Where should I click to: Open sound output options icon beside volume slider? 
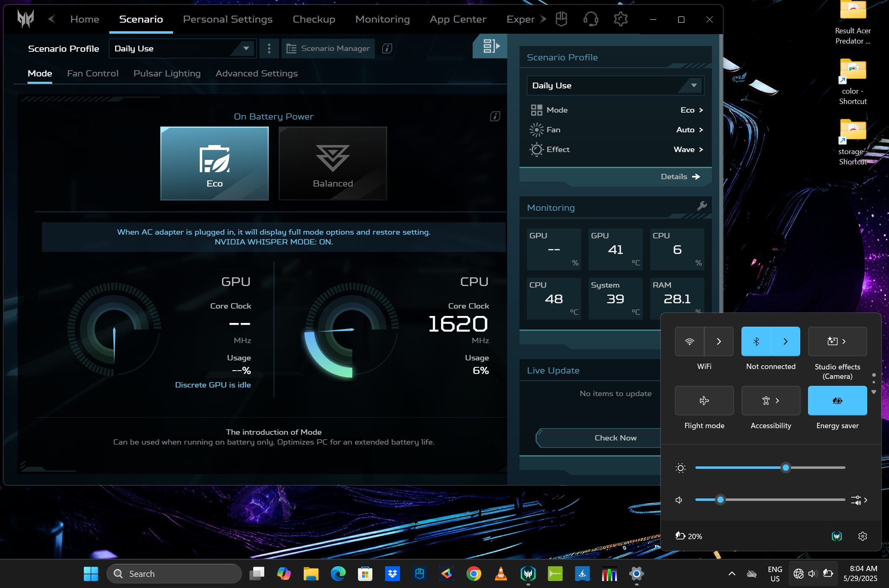coord(859,500)
